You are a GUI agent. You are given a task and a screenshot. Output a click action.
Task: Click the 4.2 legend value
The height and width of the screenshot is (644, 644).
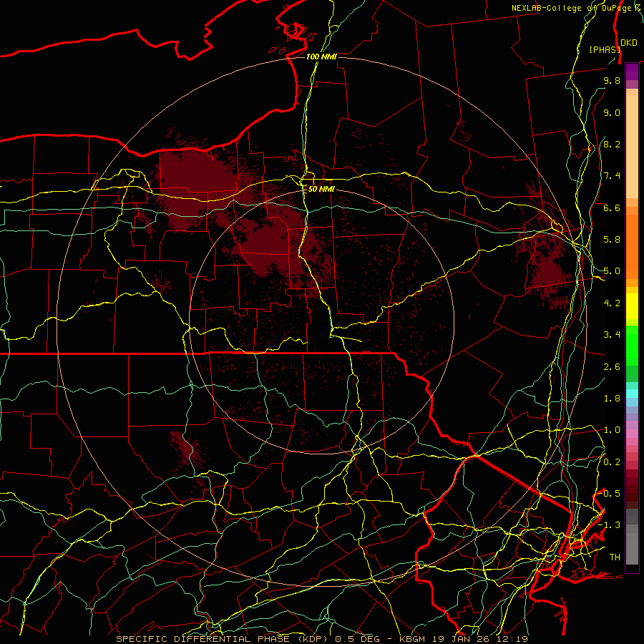click(612, 303)
